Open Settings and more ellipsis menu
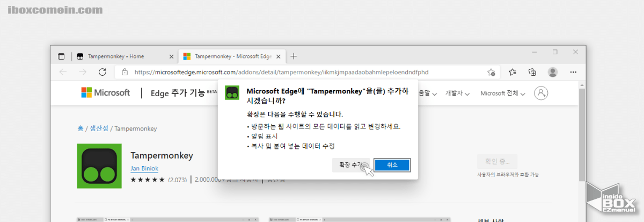This screenshot has width=644, height=222. coord(573,72)
